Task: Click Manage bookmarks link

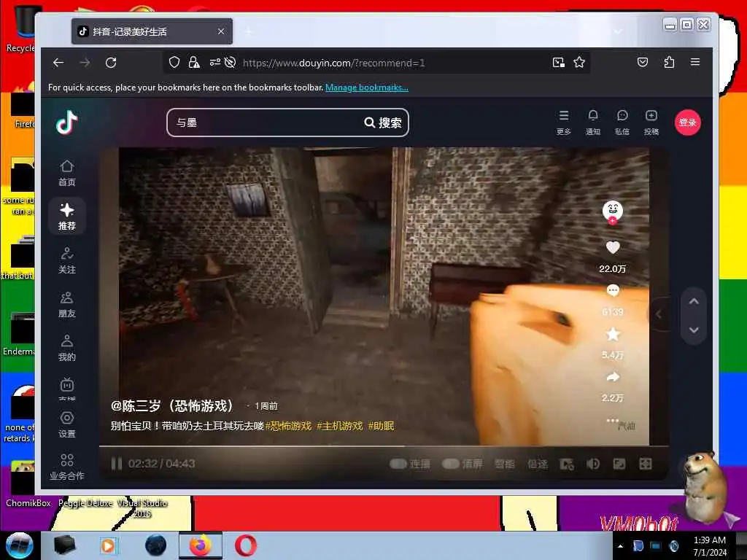Action: point(367,87)
